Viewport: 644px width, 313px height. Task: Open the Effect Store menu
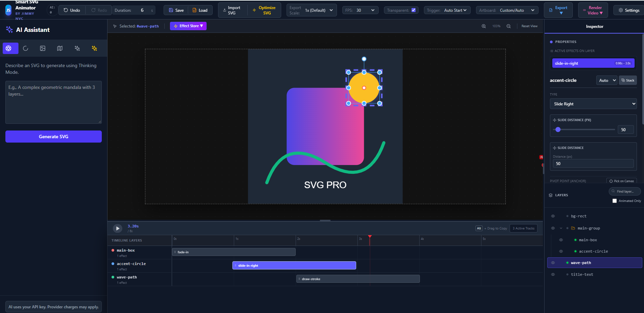pyautogui.click(x=188, y=26)
